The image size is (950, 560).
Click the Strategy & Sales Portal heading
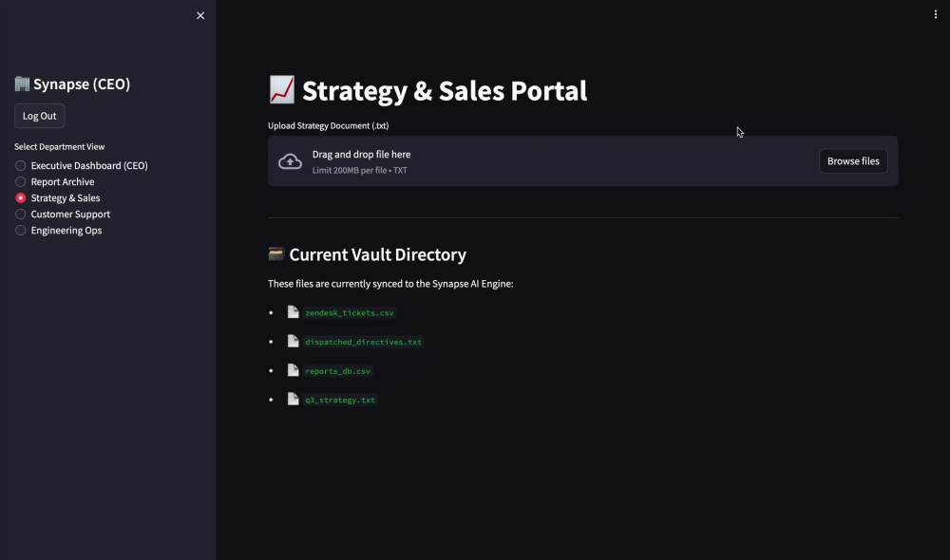tap(444, 91)
